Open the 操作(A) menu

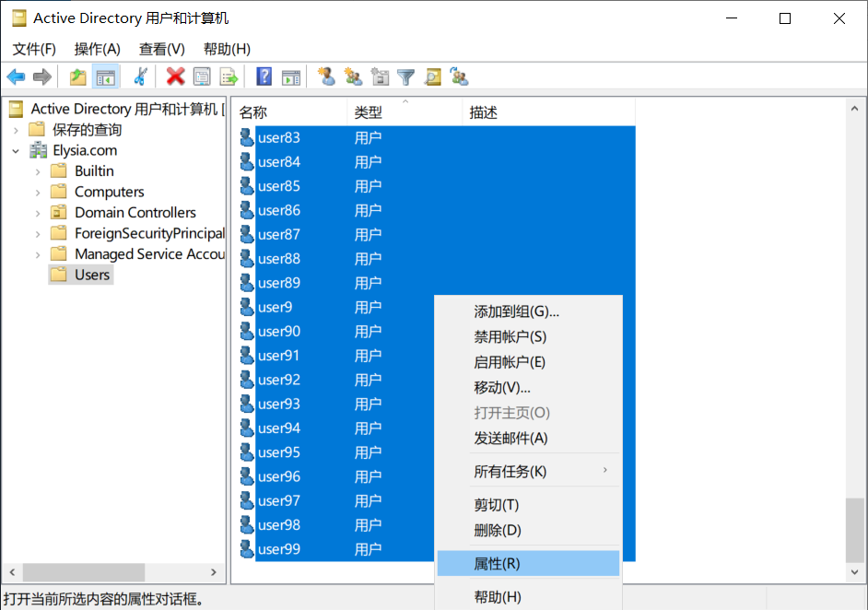click(x=98, y=49)
